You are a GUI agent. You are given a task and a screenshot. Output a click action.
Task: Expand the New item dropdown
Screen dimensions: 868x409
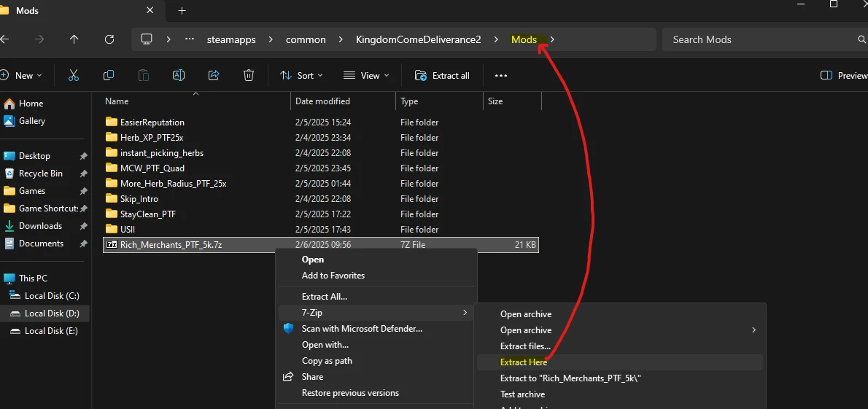(x=22, y=75)
